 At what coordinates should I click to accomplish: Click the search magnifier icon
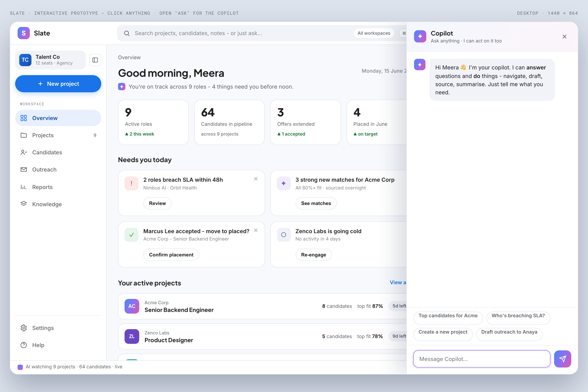tap(127, 33)
